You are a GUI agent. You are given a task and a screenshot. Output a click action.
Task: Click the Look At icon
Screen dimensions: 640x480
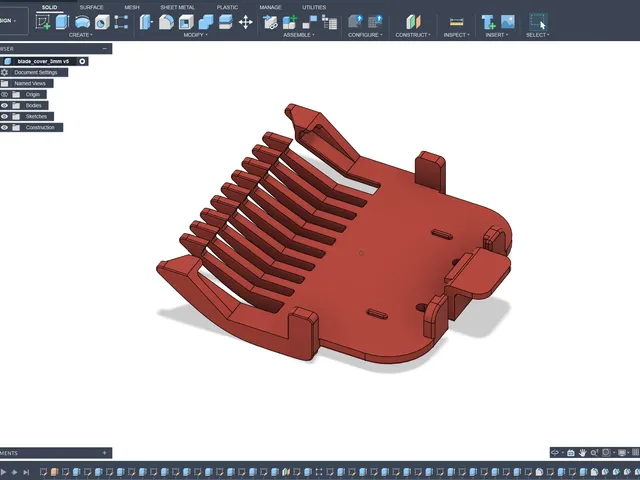tap(571, 452)
